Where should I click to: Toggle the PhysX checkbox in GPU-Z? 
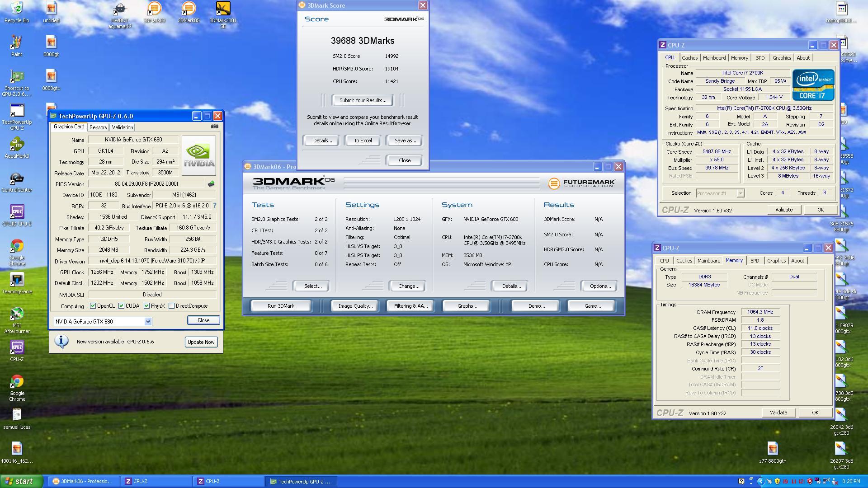pyautogui.click(x=146, y=306)
